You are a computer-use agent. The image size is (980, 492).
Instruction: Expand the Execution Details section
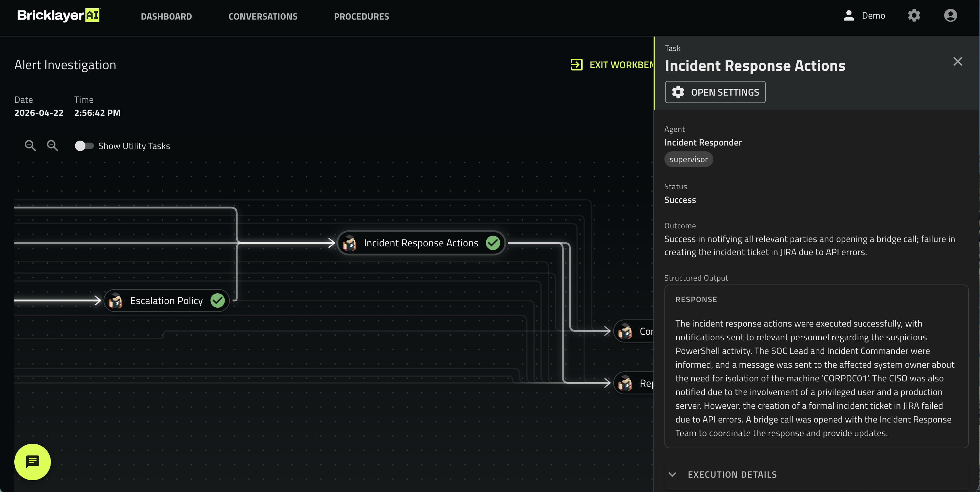click(816, 474)
